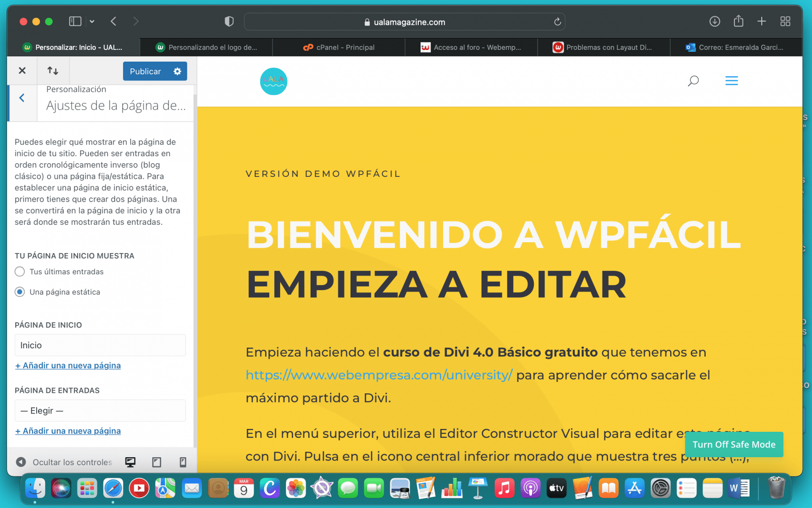
Task: Click Ocultar los controles
Action: click(64, 462)
